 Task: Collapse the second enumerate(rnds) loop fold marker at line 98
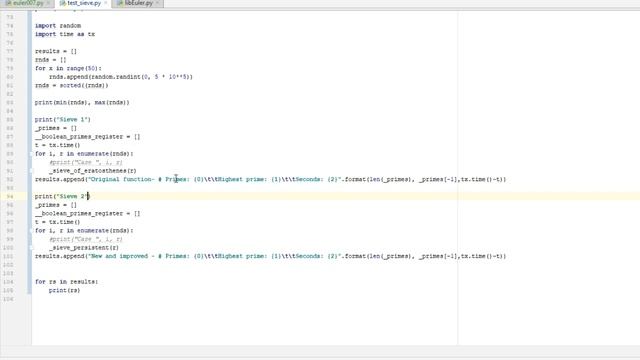(31, 231)
